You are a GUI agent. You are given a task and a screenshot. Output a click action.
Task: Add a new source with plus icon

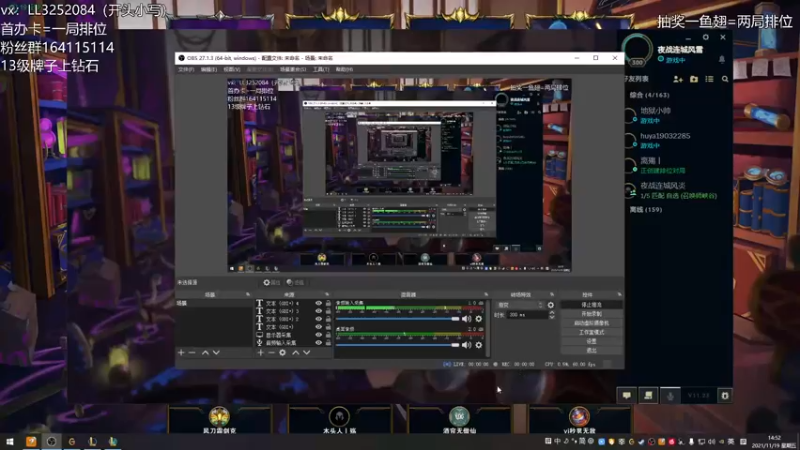tap(260, 353)
